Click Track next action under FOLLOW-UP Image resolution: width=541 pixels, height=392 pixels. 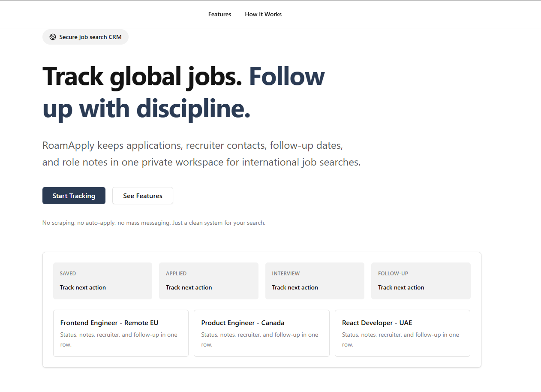point(401,287)
